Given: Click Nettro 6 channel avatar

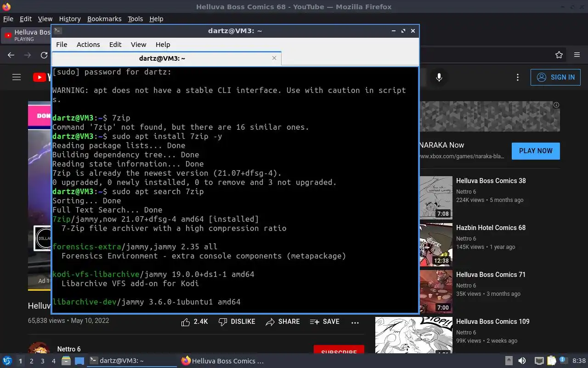Looking at the screenshot, I should 39,348.
